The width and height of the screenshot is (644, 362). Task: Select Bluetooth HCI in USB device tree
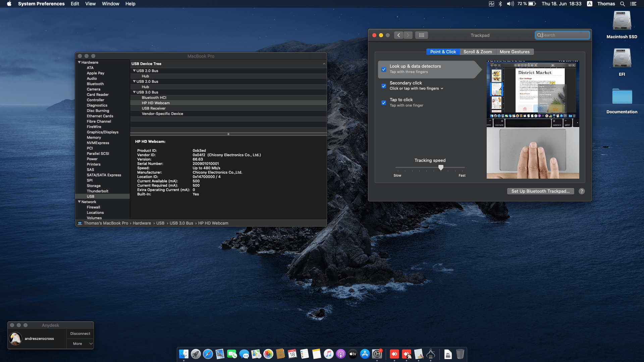pyautogui.click(x=228, y=98)
